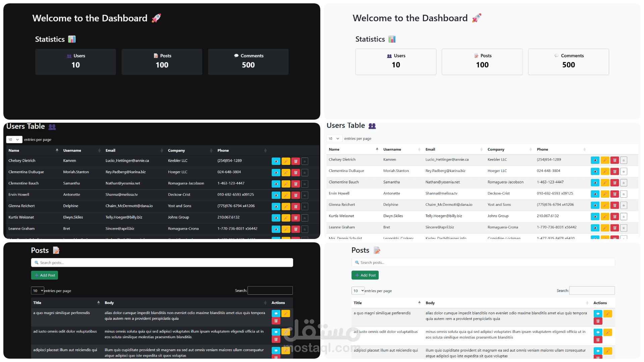This screenshot has width=644, height=362.
Task: Select the Username column header
Action: [72, 150]
